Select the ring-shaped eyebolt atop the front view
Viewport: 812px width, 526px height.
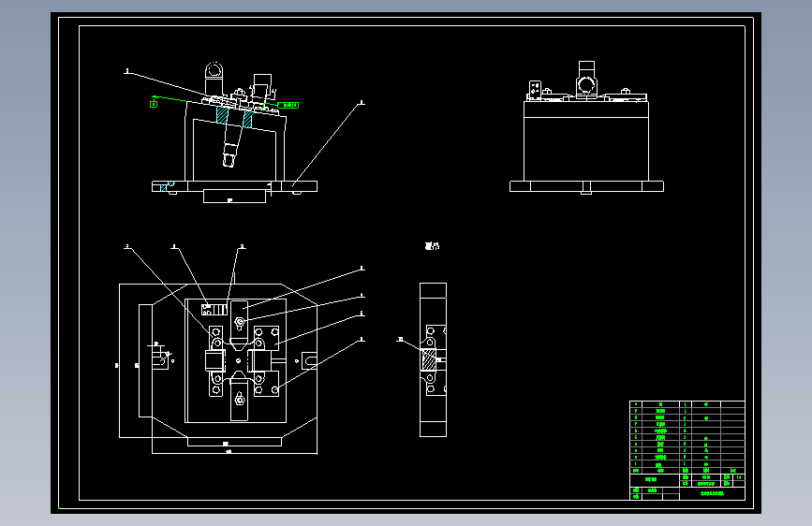(x=214, y=70)
